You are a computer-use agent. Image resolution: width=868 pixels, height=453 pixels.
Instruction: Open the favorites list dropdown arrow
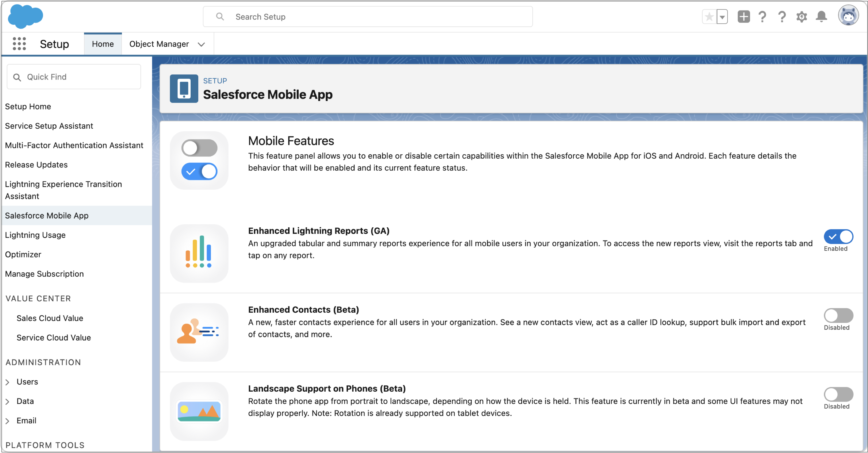[x=722, y=17]
